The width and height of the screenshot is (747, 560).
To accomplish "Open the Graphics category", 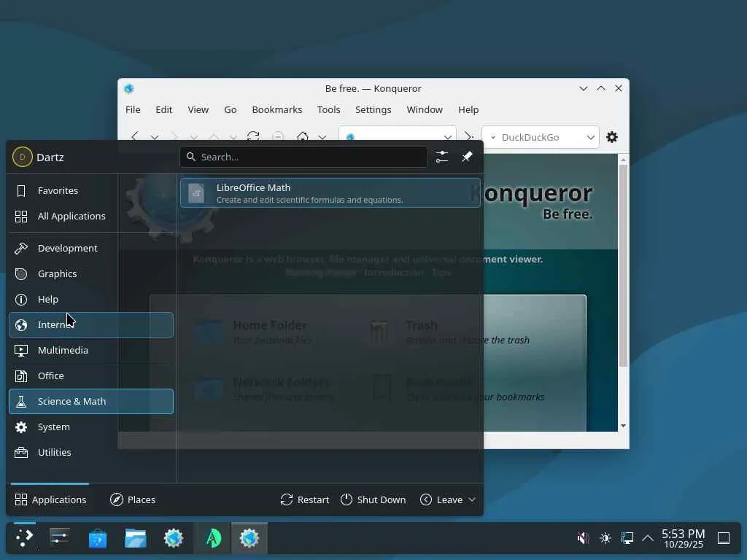I will (91, 274).
